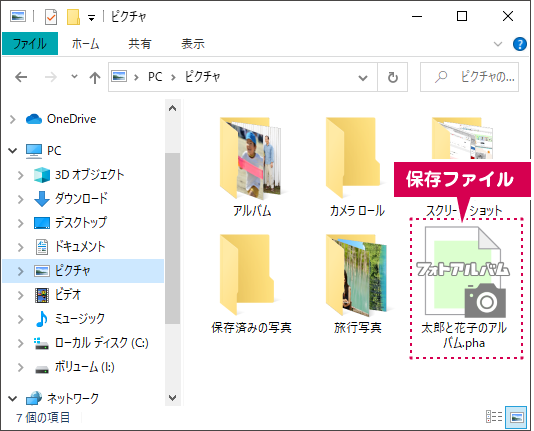This screenshot has height=431, width=534.
Task: Click the ピクチャの検索 search box
Action: tap(470, 77)
